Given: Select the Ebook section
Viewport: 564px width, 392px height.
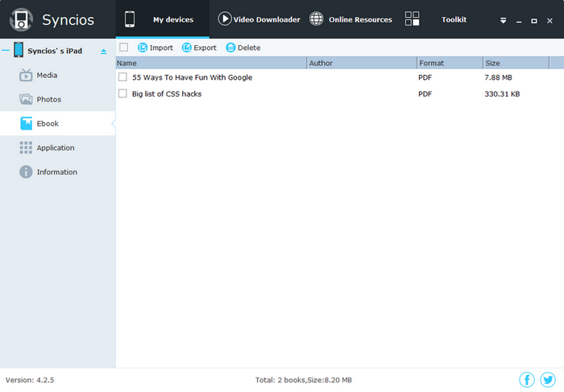Looking at the screenshot, I should pos(48,123).
